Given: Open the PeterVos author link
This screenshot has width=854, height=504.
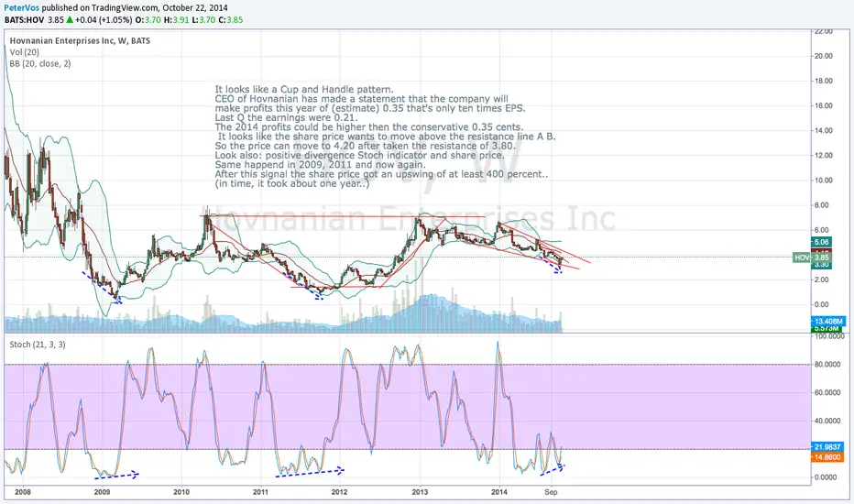Looking at the screenshot, I should point(22,7).
